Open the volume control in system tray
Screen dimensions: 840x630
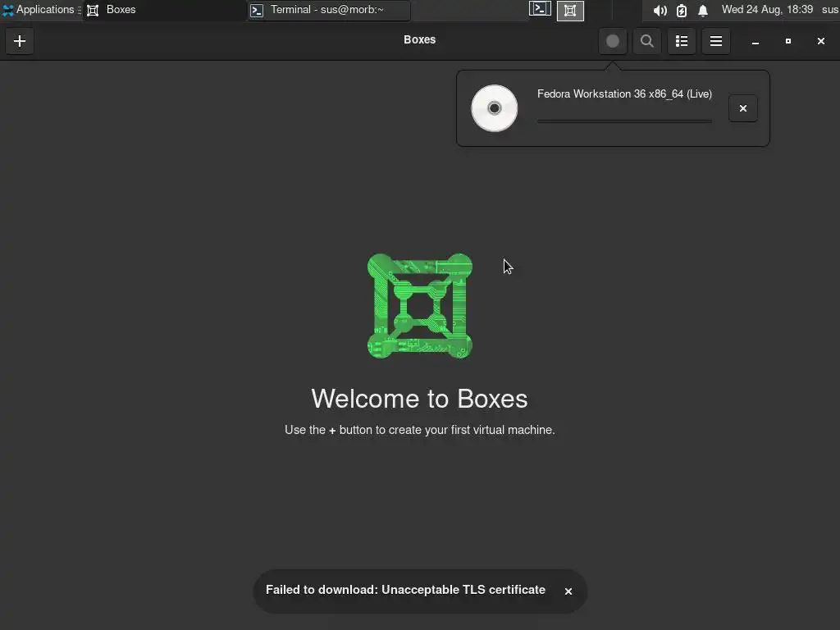coord(660,10)
